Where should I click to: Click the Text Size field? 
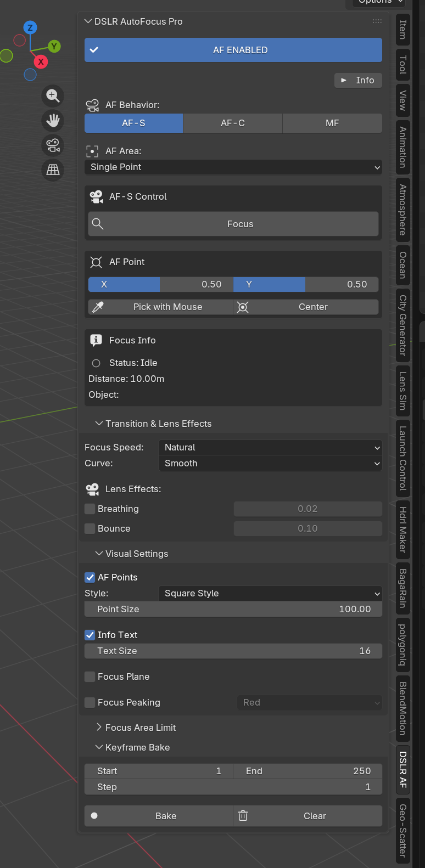pos(233,651)
